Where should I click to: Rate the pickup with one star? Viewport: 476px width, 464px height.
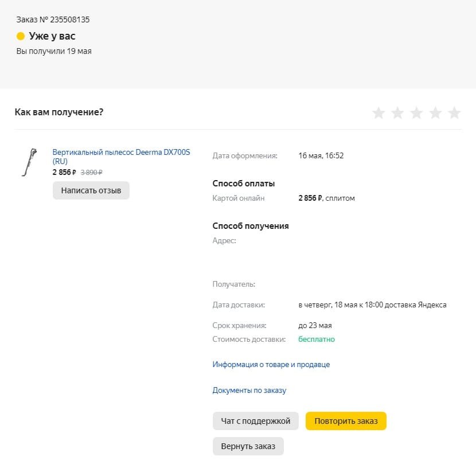[x=379, y=112]
